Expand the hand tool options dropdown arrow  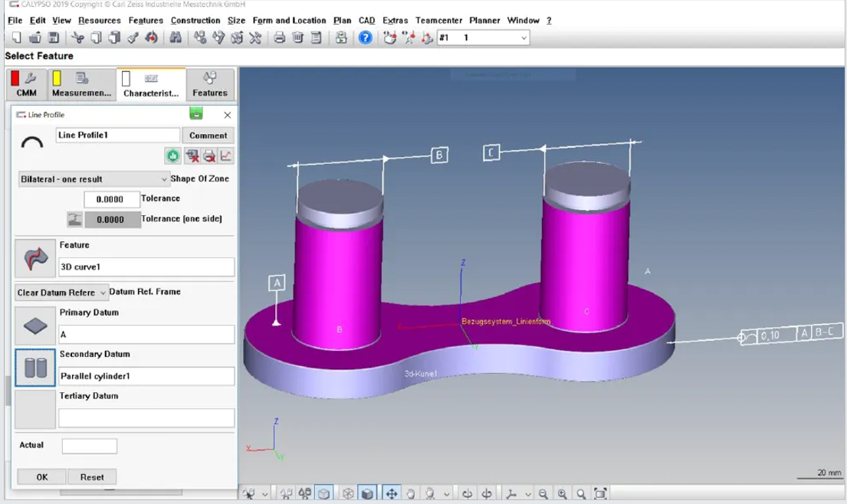pyautogui.click(x=446, y=494)
